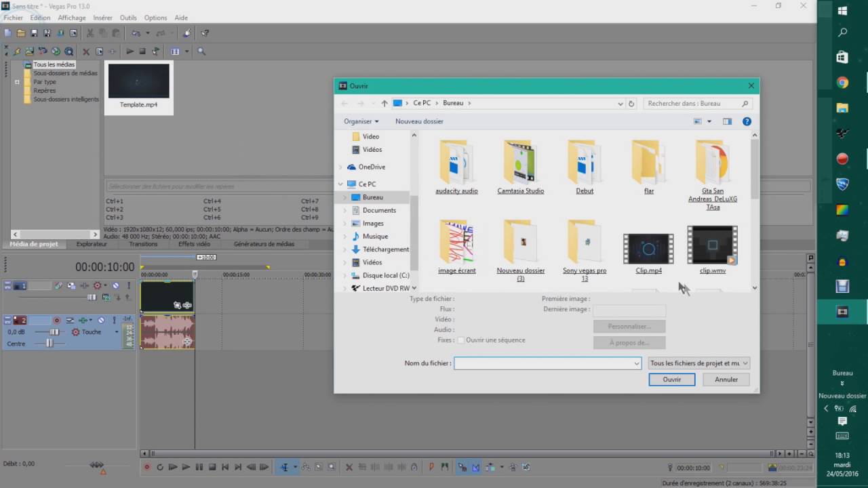
Task: Click the search field Rechercher dans Bureau
Action: pyautogui.click(x=697, y=104)
